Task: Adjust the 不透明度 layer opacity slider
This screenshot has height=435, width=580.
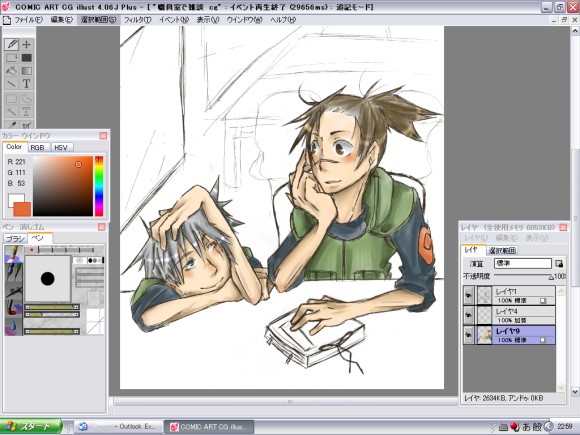Action: (x=524, y=276)
